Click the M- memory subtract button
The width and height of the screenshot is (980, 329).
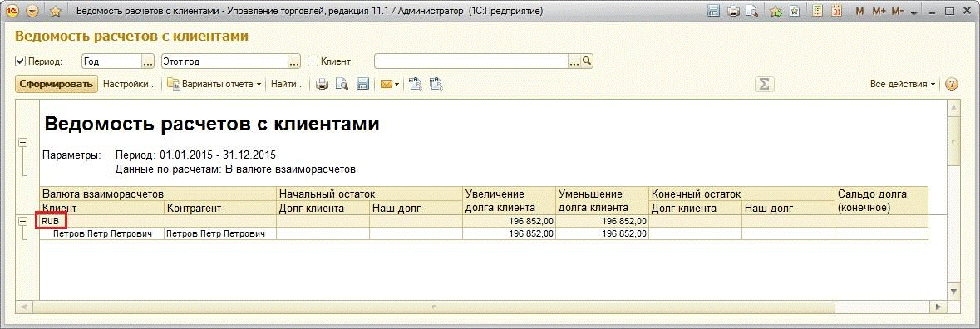898,12
